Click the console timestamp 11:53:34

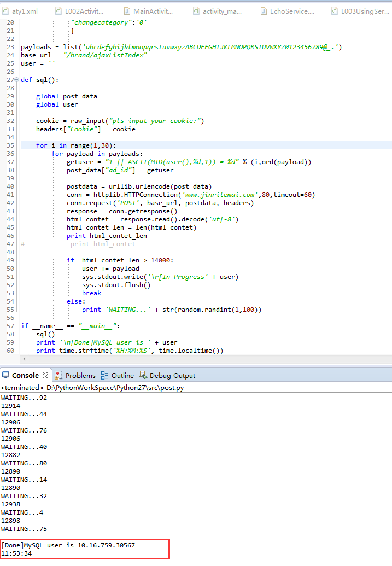pos(16,553)
